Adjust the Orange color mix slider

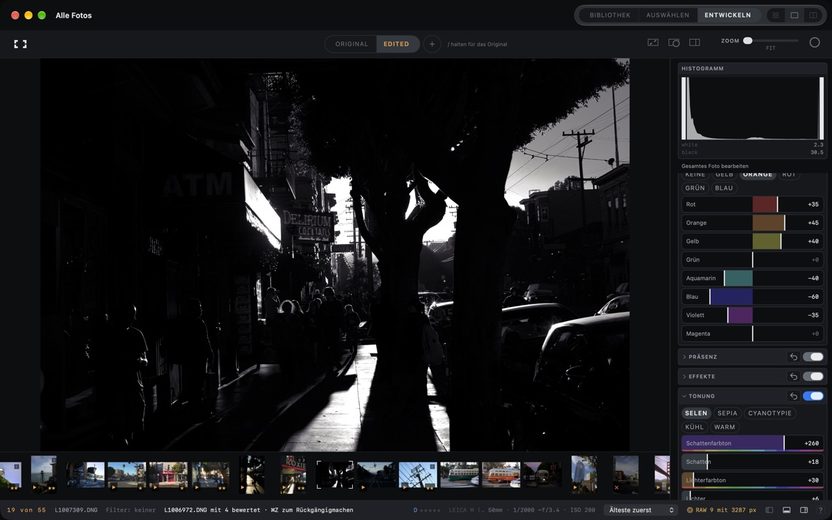tap(752, 223)
